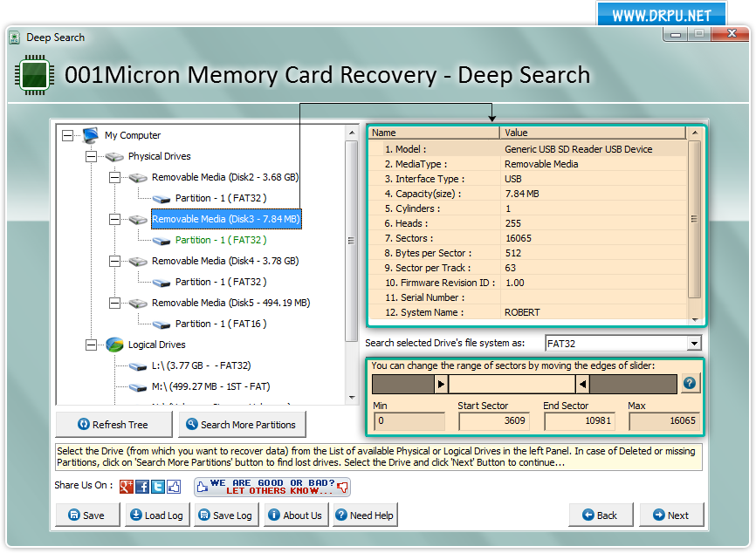Click the Physical Drives disk icon

point(114,156)
